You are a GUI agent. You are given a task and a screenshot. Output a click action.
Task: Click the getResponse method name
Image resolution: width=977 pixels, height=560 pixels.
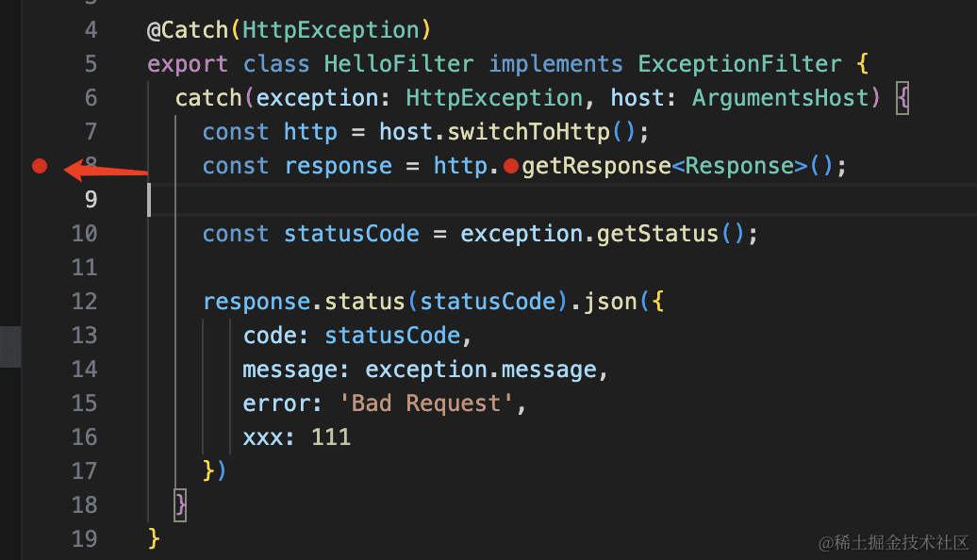(x=597, y=167)
